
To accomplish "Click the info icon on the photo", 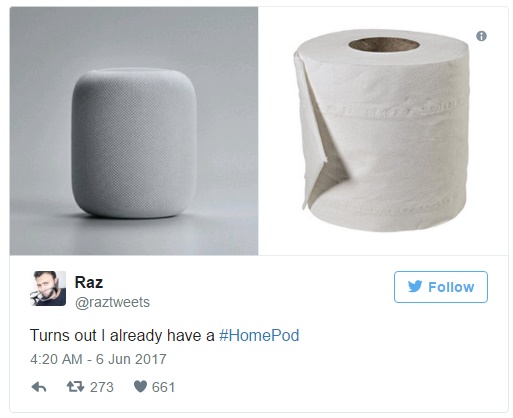I will click(x=481, y=36).
